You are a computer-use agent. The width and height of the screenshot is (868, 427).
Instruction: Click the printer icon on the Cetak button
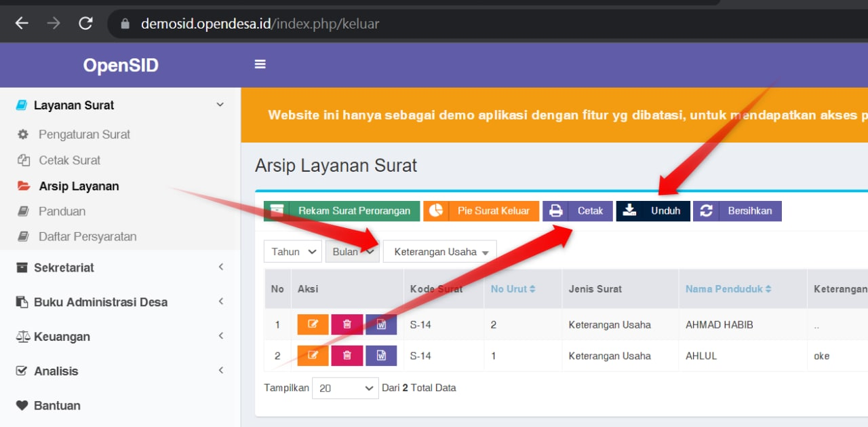click(556, 210)
